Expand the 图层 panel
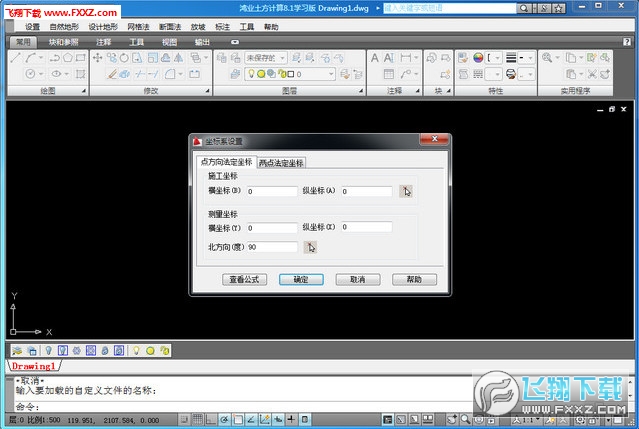This screenshot has height=429, width=639. (x=361, y=91)
